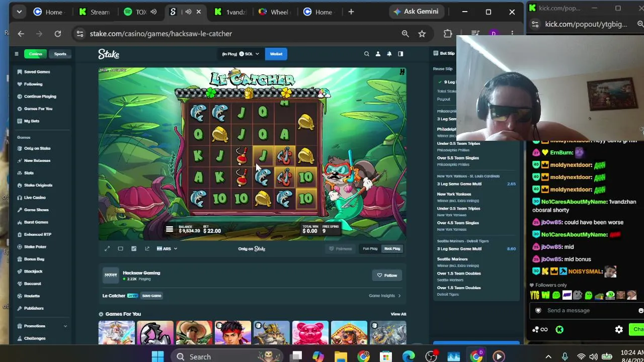Mute the Stake tab audio
Image resolution: width=644 pixels, height=362 pixels.
pos(188,12)
